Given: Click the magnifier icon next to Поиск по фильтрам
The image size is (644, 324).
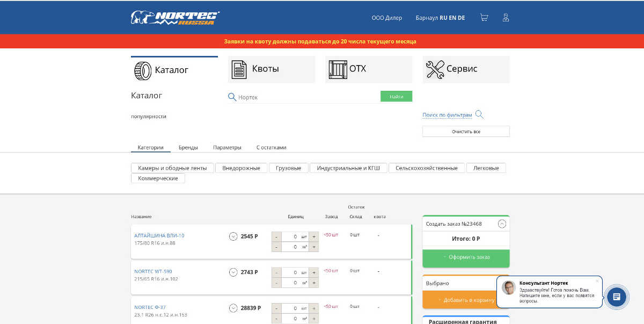Looking at the screenshot, I should point(479,114).
